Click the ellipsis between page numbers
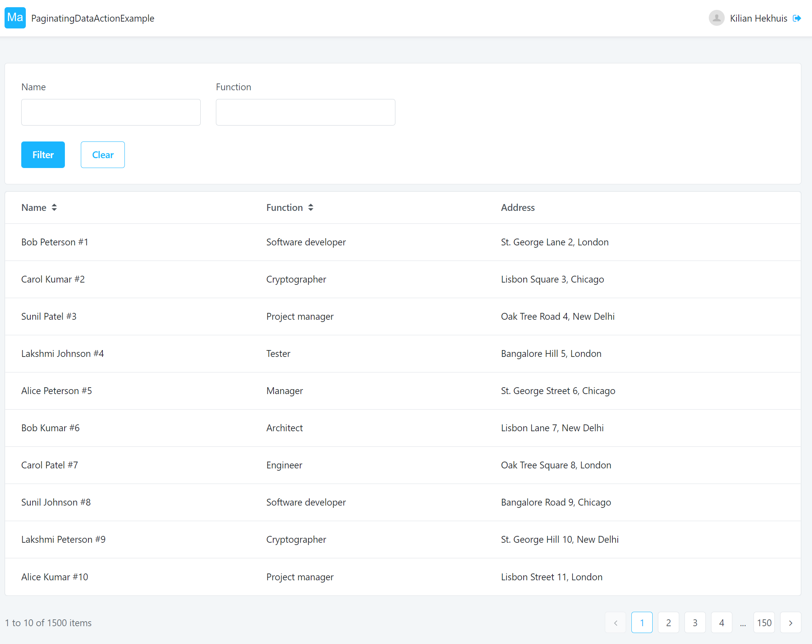The width and height of the screenshot is (812, 644). point(743,622)
